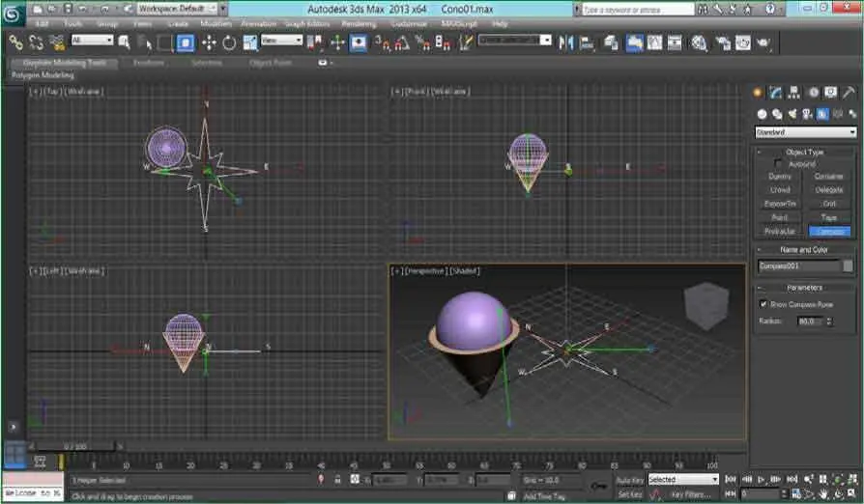Toggle the AutoGrid checkbox
864x504 pixels.
[x=778, y=163]
